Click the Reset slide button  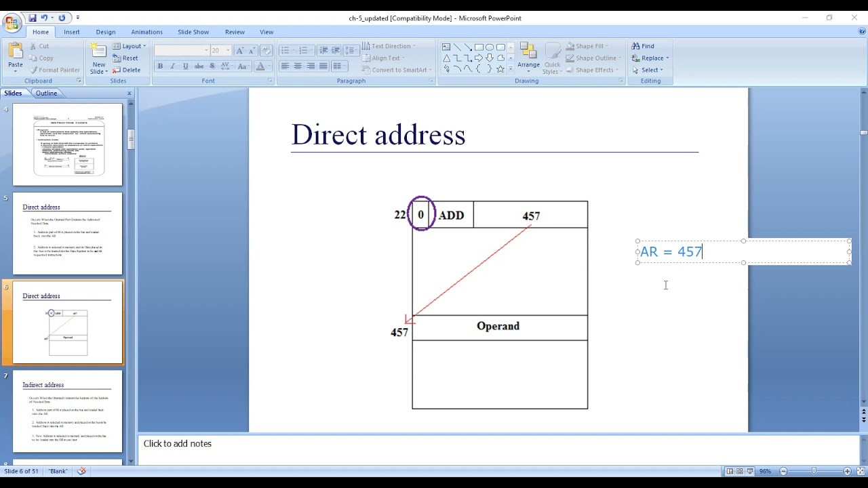[x=125, y=58]
